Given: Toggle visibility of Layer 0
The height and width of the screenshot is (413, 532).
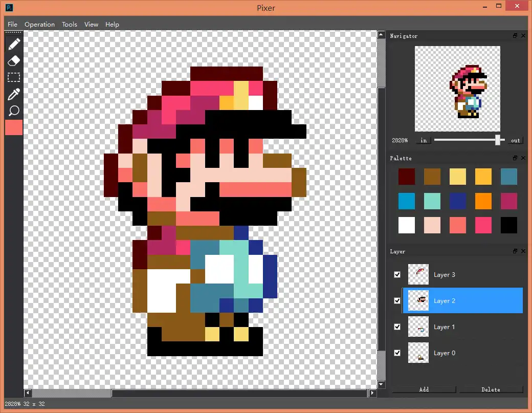Looking at the screenshot, I should 397,353.
